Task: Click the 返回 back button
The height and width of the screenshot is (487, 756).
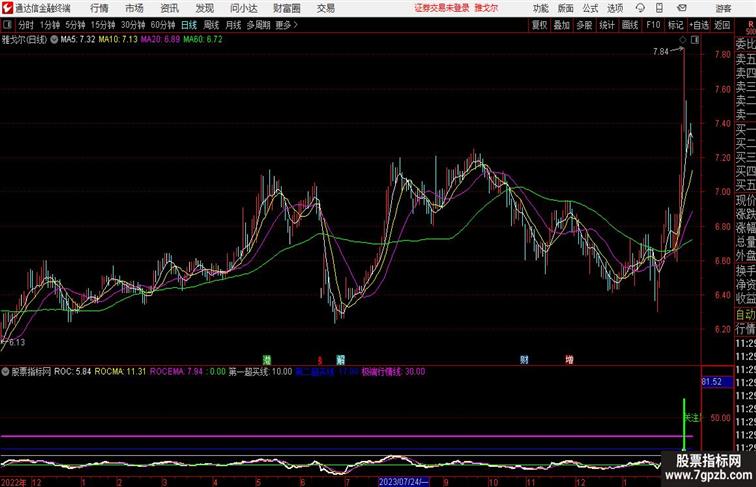Action: tap(722, 25)
